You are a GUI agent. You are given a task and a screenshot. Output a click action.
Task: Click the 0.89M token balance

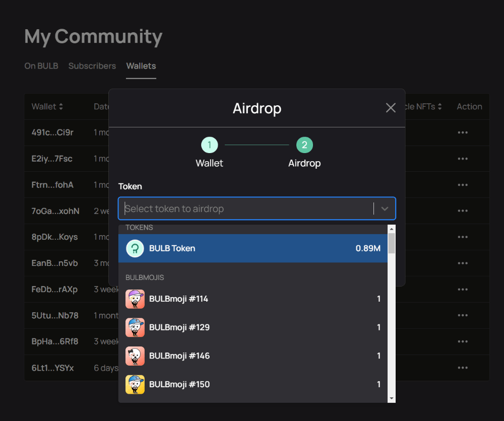coord(368,249)
